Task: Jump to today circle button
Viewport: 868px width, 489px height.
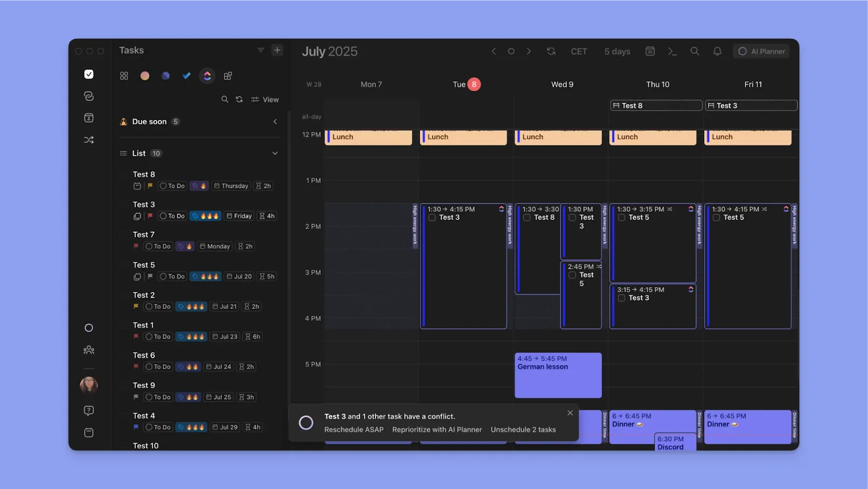Action: click(511, 51)
